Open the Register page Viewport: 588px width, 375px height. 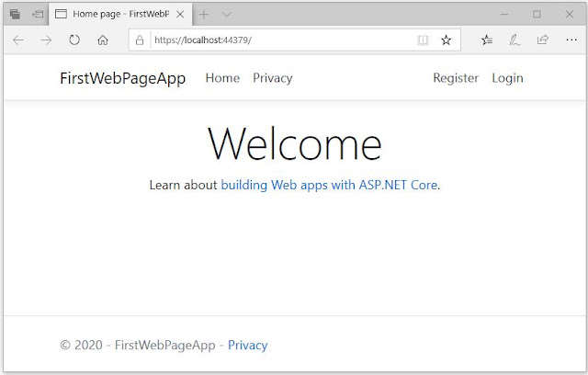[x=456, y=78]
